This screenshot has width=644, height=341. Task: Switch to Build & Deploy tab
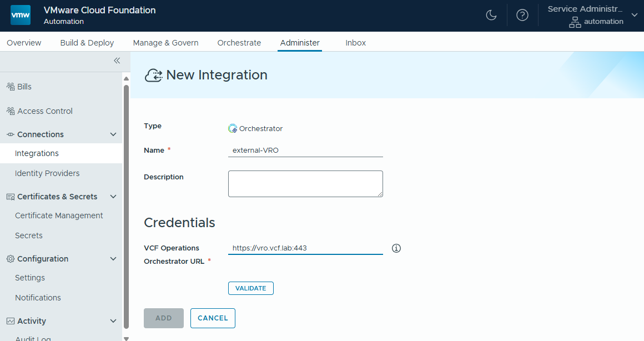pos(87,43)
